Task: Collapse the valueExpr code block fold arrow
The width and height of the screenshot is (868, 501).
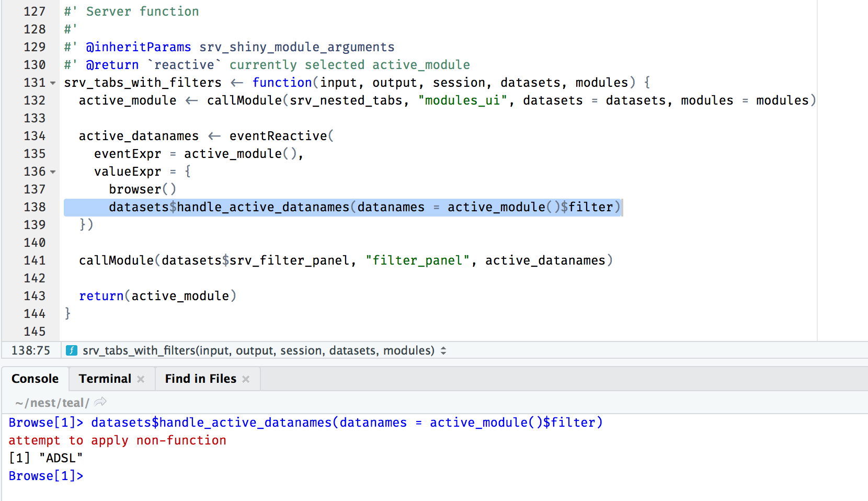Action: pyautogui.click(x=53, y=172)
